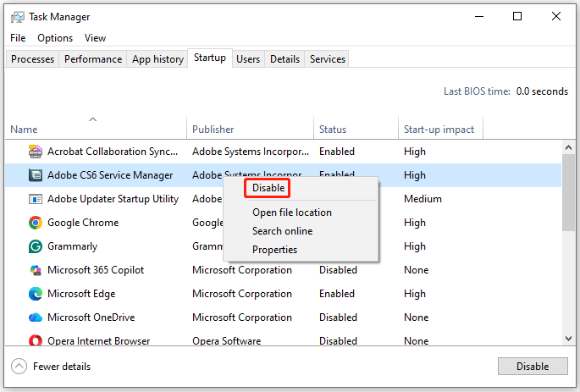Viewport: 580px width, 392px height.
Task: Select the Opera Internet Browser name
Action: click(98, 340)
